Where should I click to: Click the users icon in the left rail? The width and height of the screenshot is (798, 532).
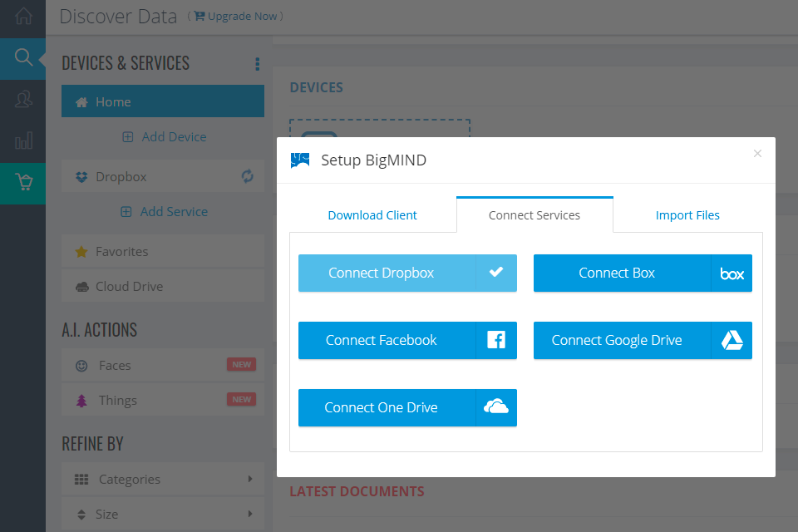point(22,99)
